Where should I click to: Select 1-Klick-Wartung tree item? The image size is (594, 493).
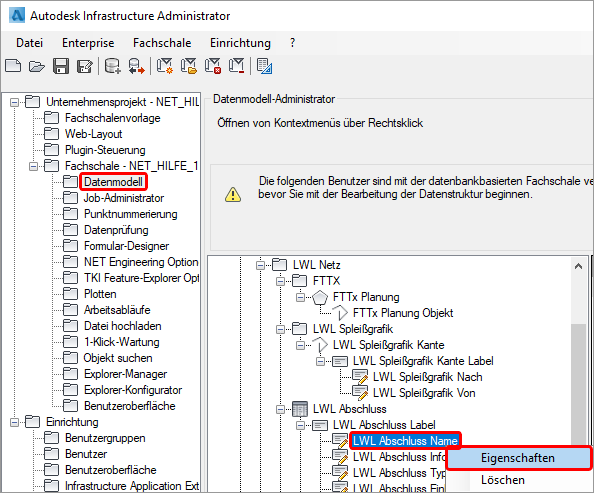pyautogui.click(x=122, y=342)
